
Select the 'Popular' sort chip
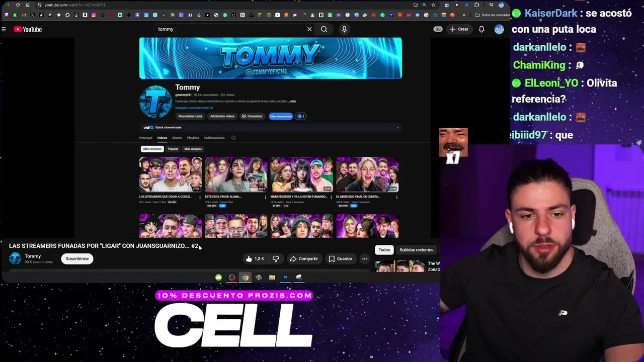173,149
